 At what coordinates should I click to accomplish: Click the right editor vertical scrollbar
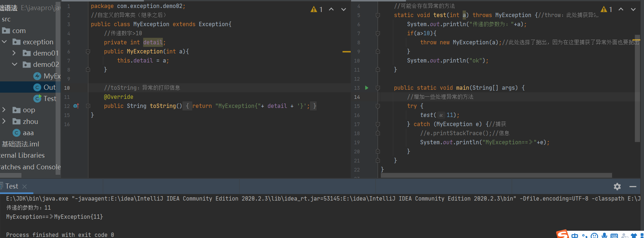[637, 89]
